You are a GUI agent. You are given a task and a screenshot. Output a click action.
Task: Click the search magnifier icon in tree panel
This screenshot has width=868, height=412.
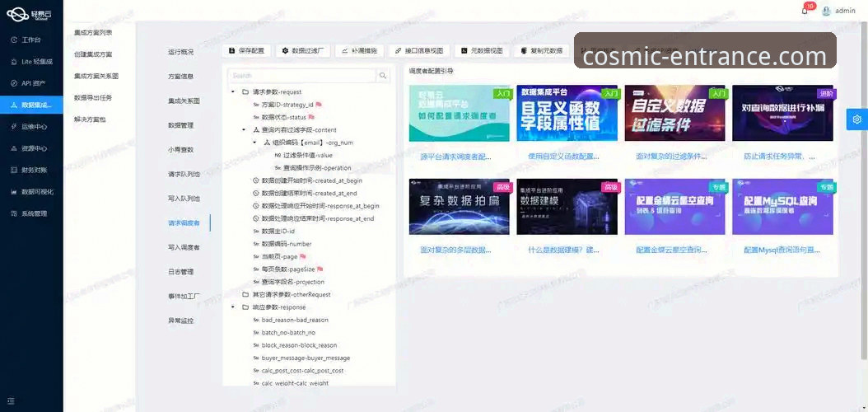tap(383, 75)
